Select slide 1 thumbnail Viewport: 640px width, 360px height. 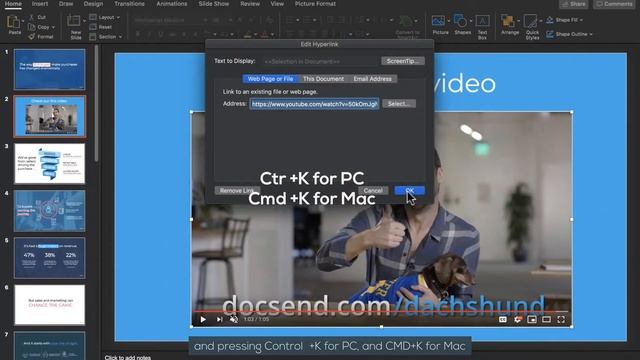(50, 69)
